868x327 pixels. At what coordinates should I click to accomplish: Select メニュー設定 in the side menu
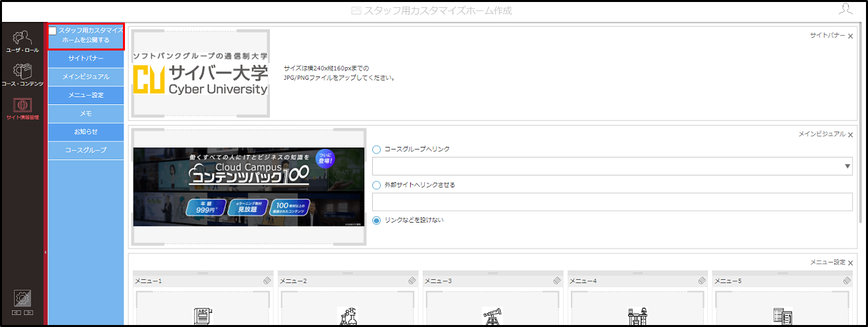86,95
